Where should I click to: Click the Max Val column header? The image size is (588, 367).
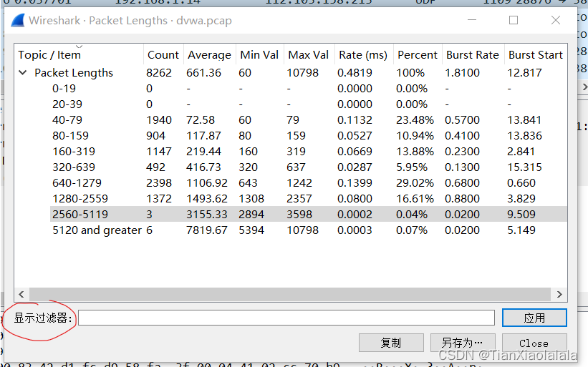click(x=309, y=54)
